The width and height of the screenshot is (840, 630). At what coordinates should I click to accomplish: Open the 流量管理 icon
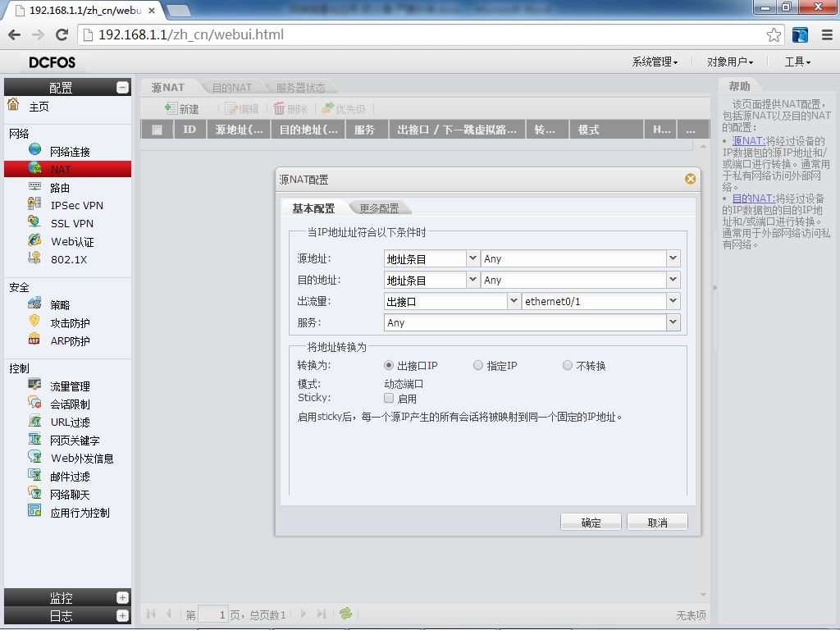(x=34, y=385)
